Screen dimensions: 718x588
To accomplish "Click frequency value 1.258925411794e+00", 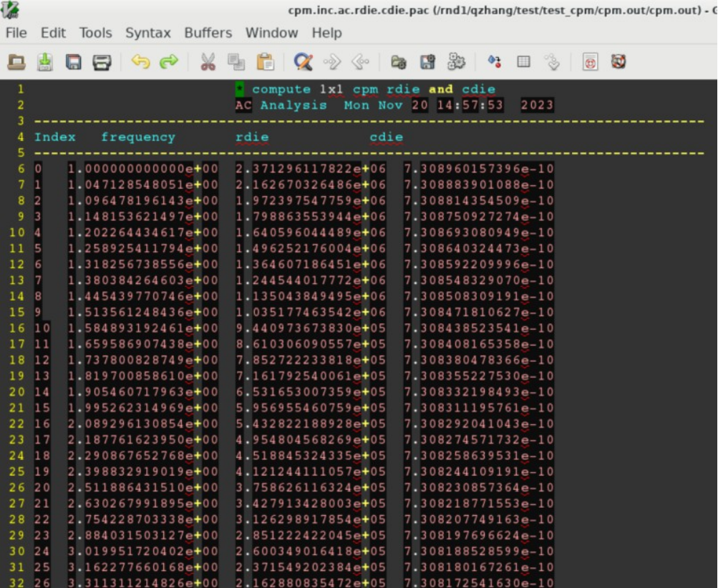I will (143, 249).
